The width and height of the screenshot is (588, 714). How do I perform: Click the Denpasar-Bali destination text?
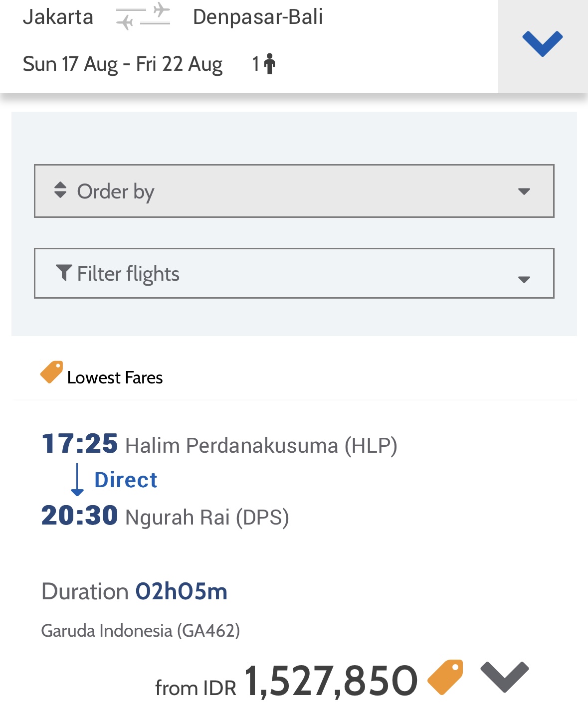point(258,17)
